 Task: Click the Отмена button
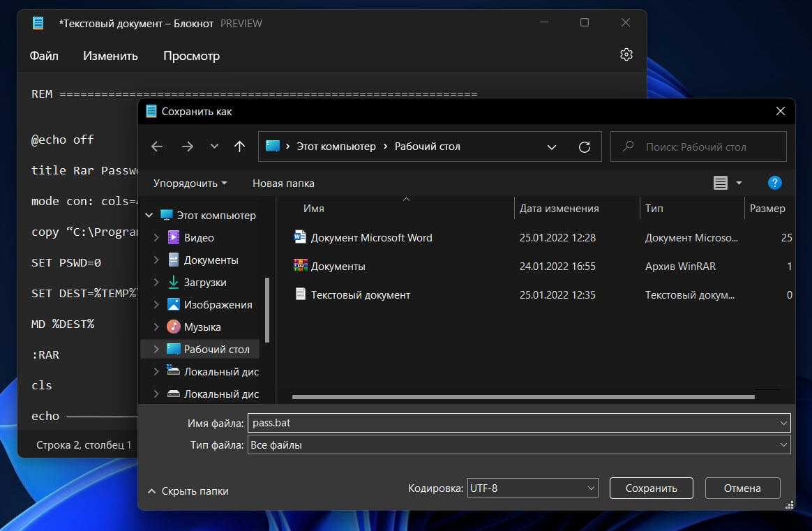[x=743, y=488]
